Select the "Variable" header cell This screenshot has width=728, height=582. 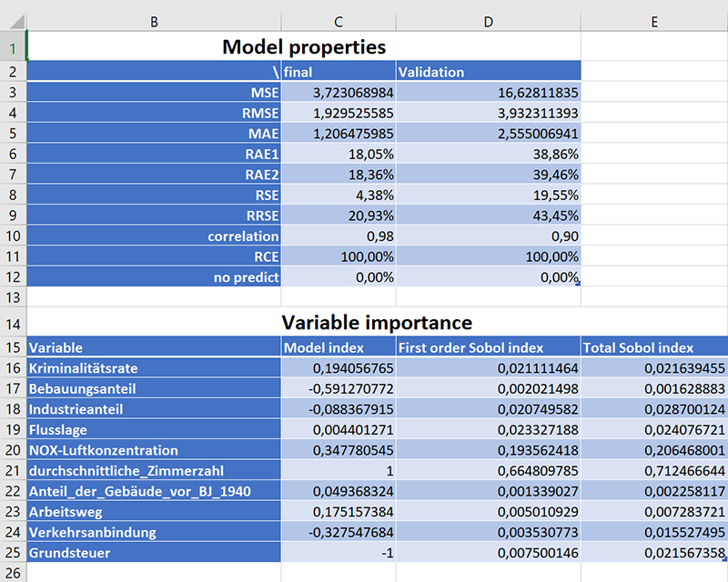pos(154,347)
